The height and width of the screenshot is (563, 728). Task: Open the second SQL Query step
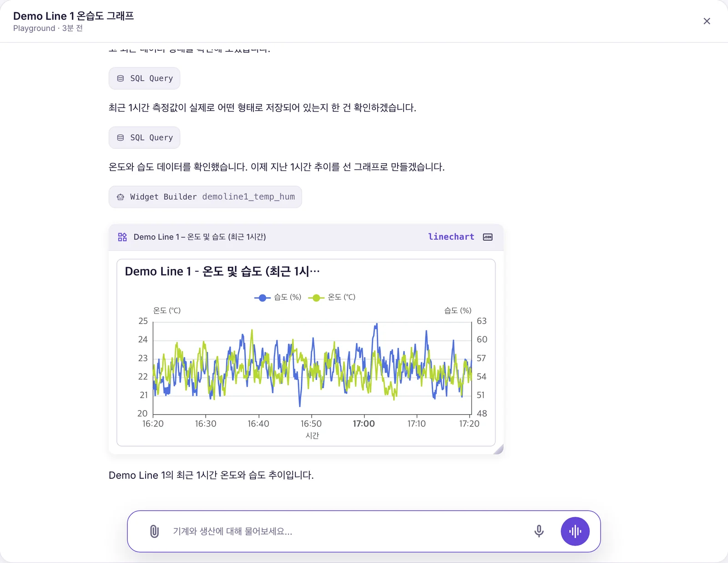click(144, 137)
